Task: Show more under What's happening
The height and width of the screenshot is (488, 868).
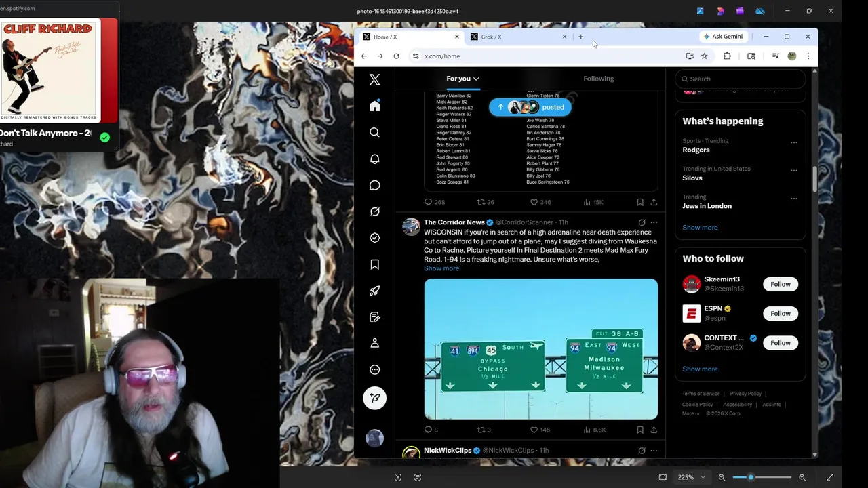Action: (700, 228)
